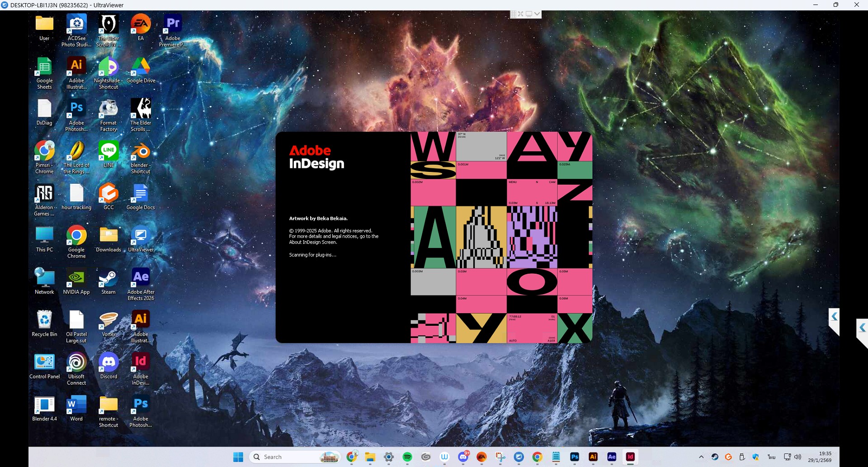This screenshot has width=868, height=467.
Task: Launch Adobe Premiere Pro from the desktop
Action: (x=173, y=31)
